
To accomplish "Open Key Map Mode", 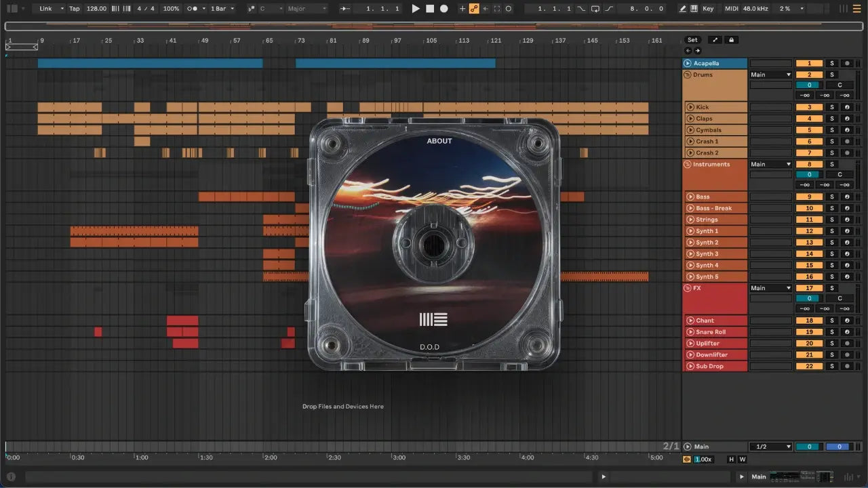I will click(x=708, y=9).
